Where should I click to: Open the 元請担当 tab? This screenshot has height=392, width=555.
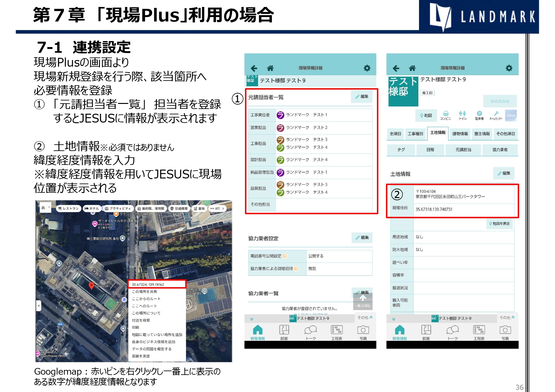pyautogui.click(x=463, y=150)
